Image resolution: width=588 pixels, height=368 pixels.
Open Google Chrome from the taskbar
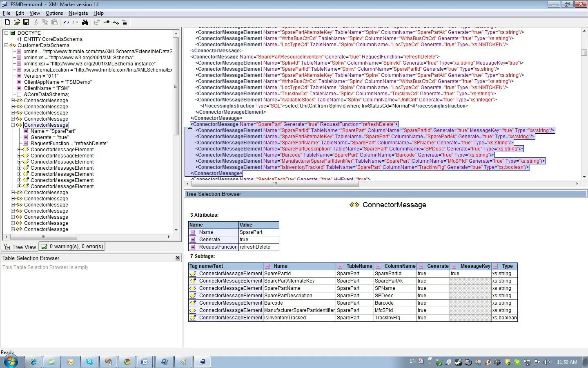click(127, 362)
